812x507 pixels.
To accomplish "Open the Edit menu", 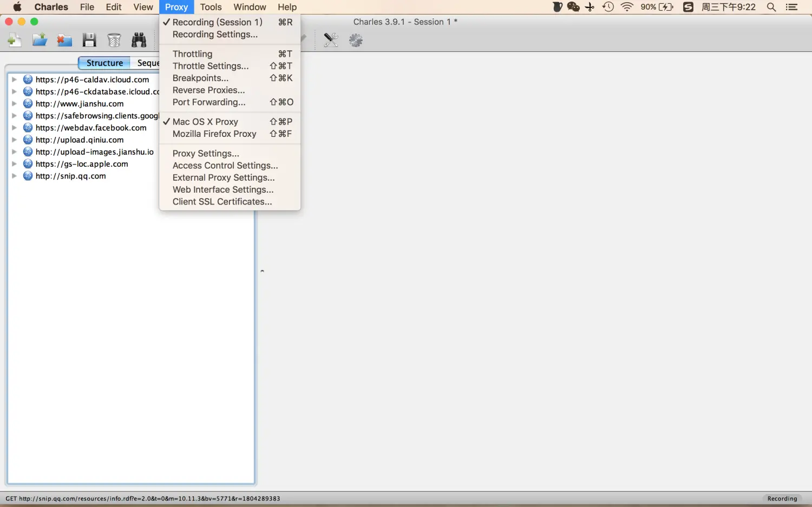I will (x=114, y=7).
